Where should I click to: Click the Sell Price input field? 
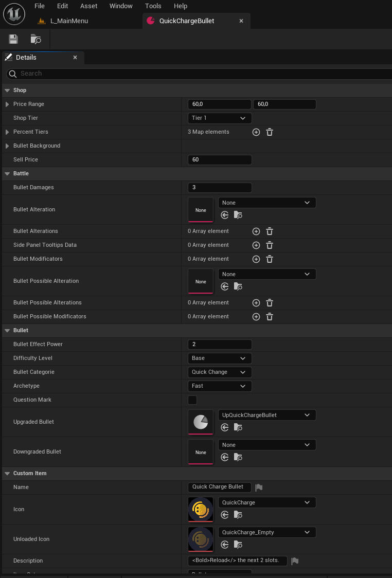(x=220, y=160)
